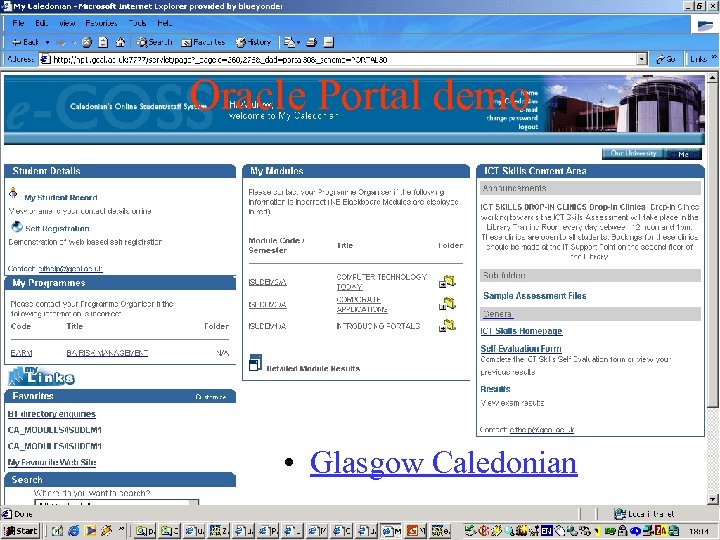Open the Detailed Module Results link

pyautogui.click(x=313, y=368)
